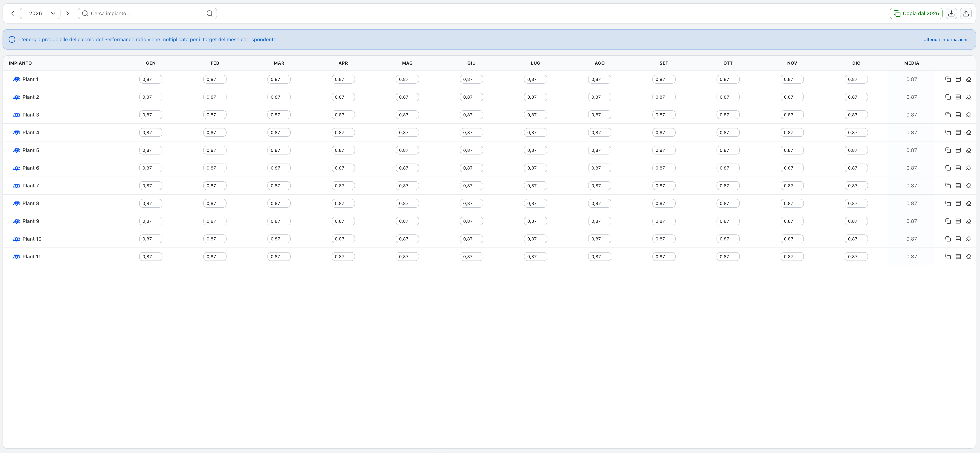This screenshot has height=453, width=980.
Task: Click the download icon button in top toolbar
Action: (951, 13)
